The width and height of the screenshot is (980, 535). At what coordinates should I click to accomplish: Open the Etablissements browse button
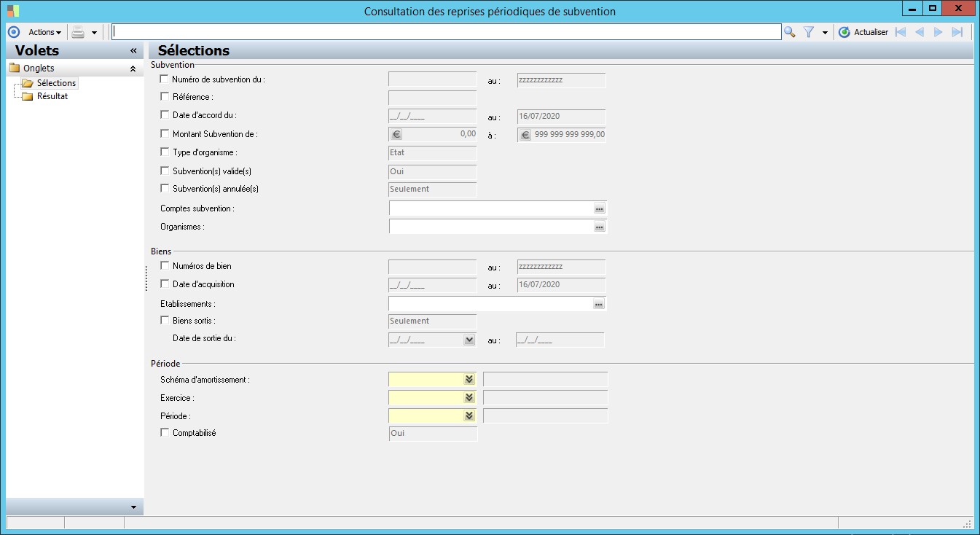[600, 304]
